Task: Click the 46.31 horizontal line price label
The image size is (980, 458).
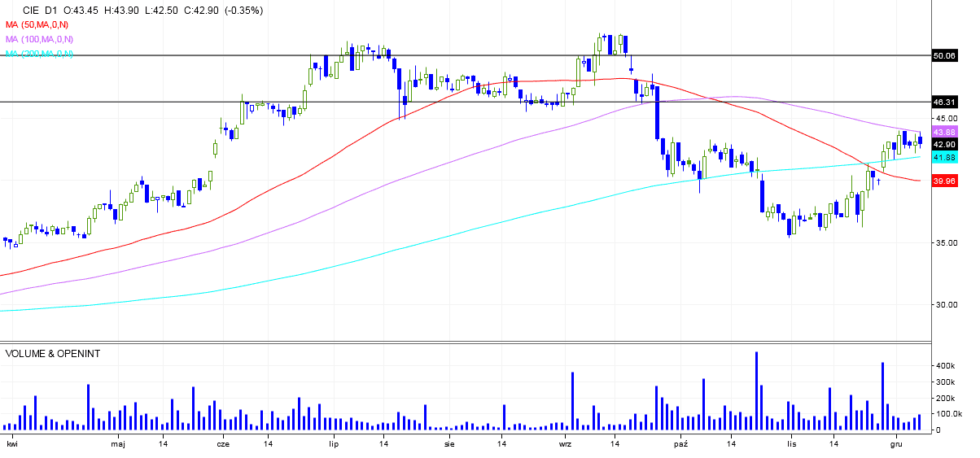Action: click(x=943, y=103)
